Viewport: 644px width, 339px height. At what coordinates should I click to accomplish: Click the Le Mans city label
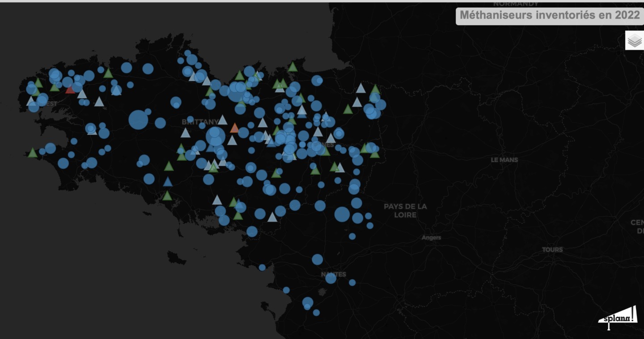tap(504, 160)
